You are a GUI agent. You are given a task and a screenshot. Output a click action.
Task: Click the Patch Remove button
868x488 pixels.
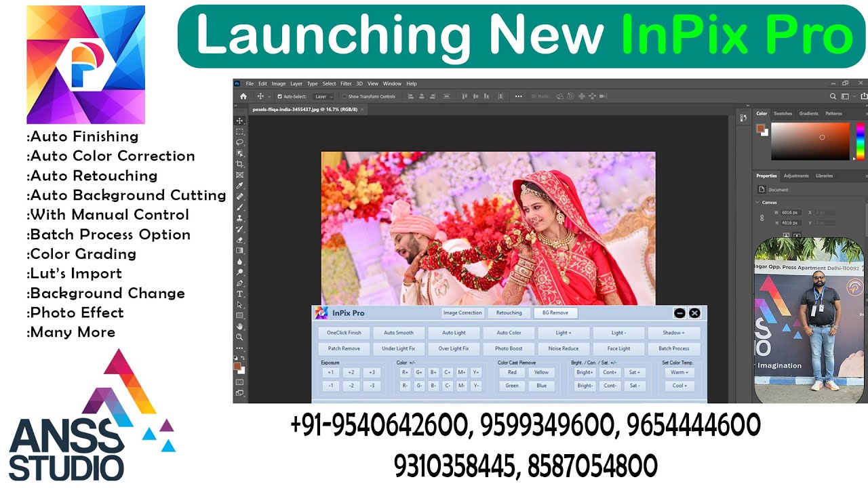(344, 348)
